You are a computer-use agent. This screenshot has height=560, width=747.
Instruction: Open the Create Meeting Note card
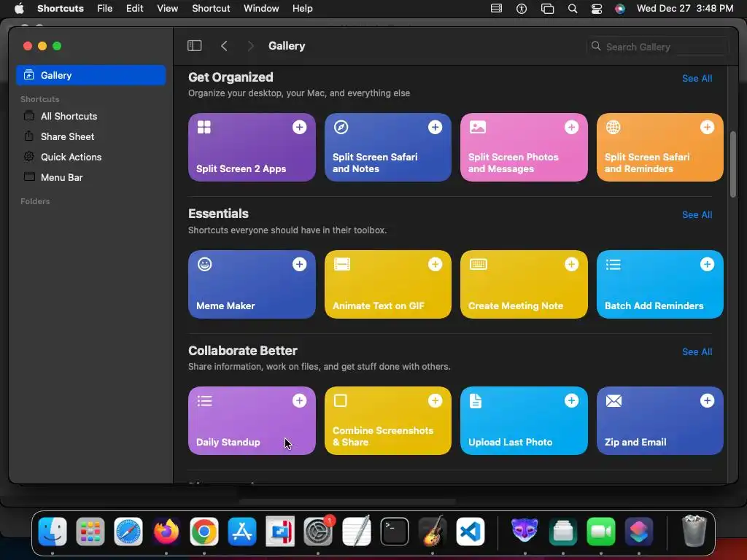coord(524,284)
